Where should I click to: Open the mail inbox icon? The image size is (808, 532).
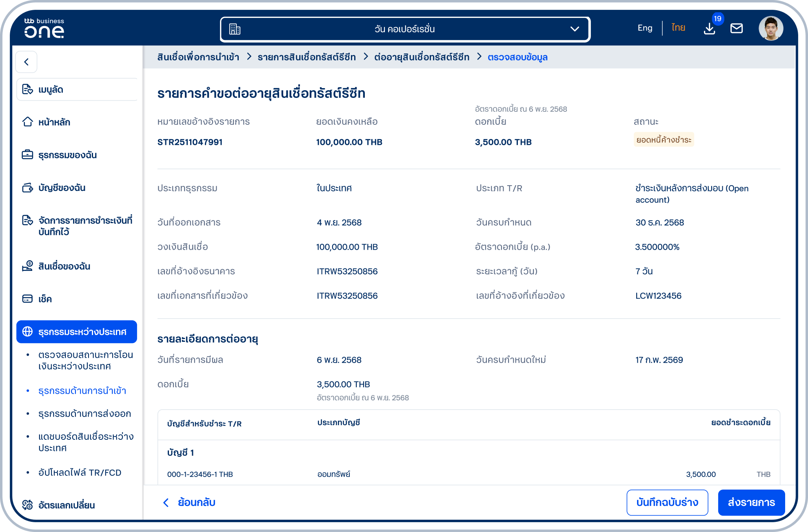point(737,29)
